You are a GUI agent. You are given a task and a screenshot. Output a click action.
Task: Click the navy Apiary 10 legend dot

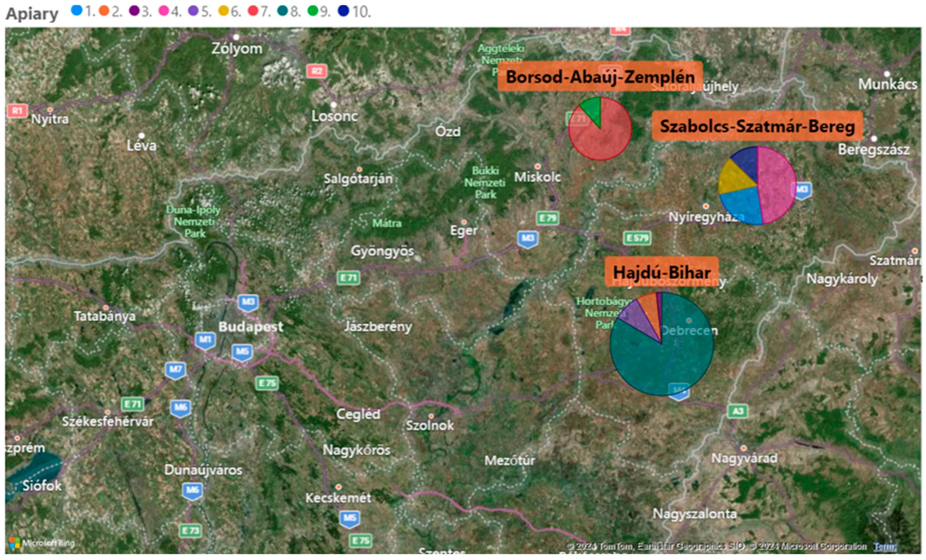point(344,11)
